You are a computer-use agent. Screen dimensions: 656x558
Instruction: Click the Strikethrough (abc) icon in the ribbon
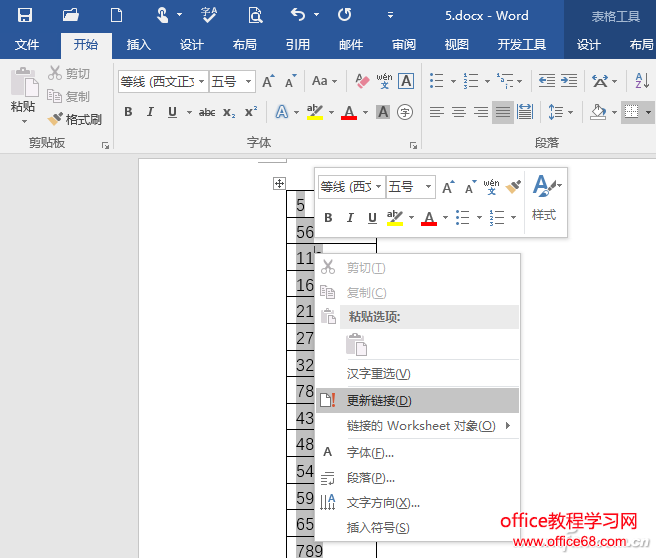(x=207, y=113)
